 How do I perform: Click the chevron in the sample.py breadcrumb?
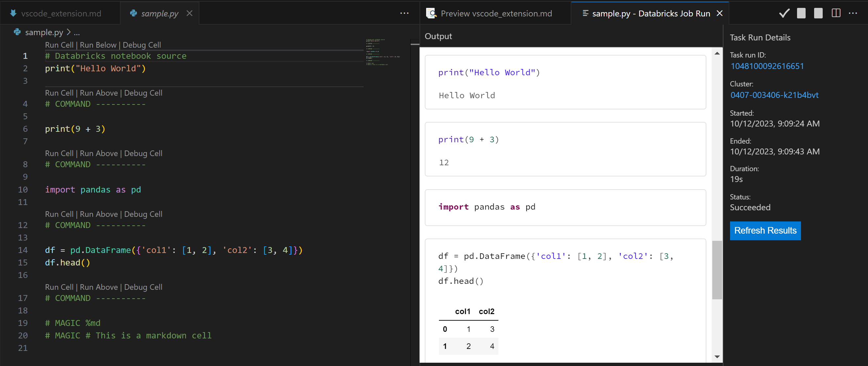68,32
